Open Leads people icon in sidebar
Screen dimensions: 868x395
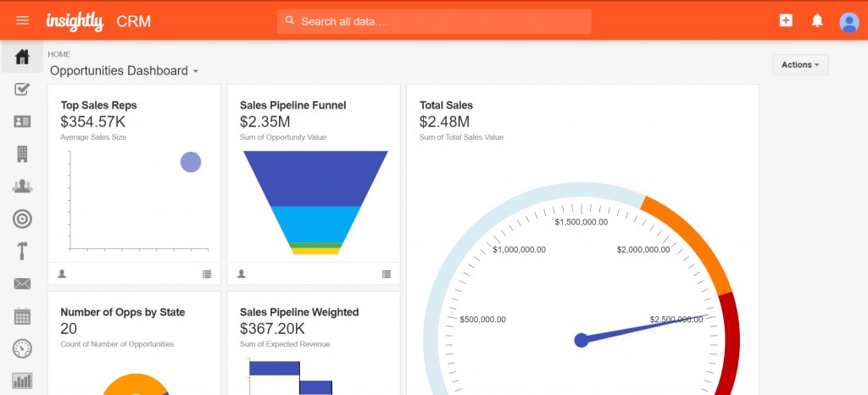[22, 186]
